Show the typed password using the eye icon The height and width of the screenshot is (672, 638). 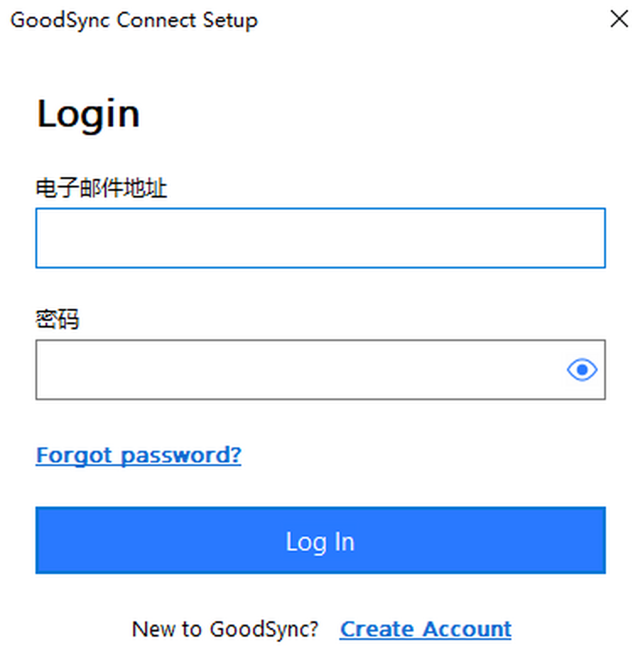tap(582, 369)
